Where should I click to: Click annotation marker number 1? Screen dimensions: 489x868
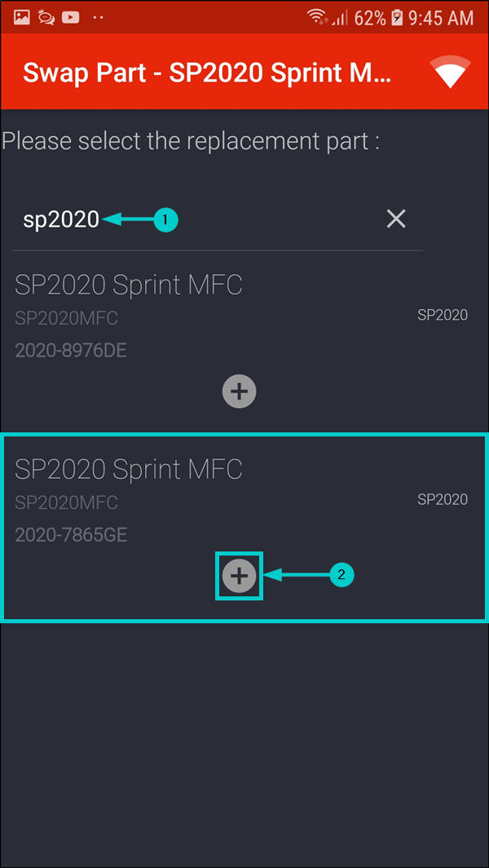165,219
